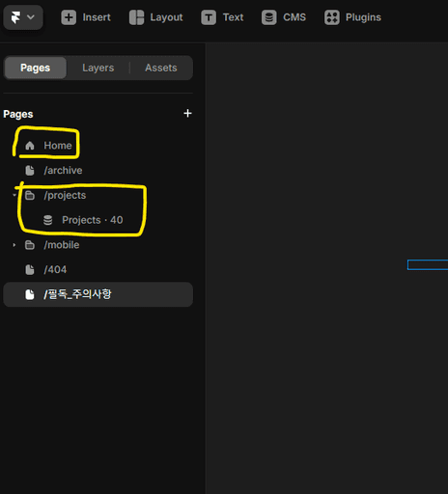Expand the /mobile folder arrow

pos(14,245)
